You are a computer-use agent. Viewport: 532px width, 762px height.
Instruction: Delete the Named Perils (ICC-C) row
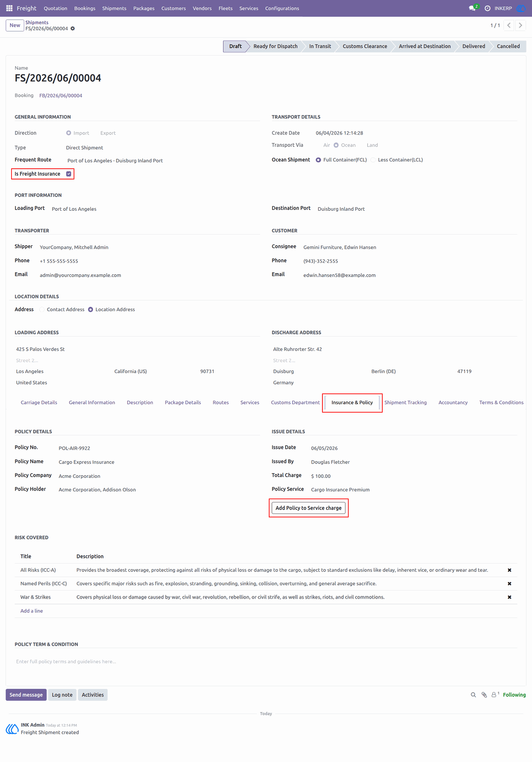[509, 584]
